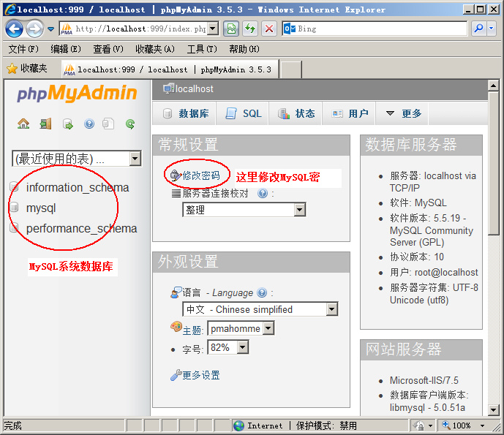Switch to the SQL tab

click(242, 113)
